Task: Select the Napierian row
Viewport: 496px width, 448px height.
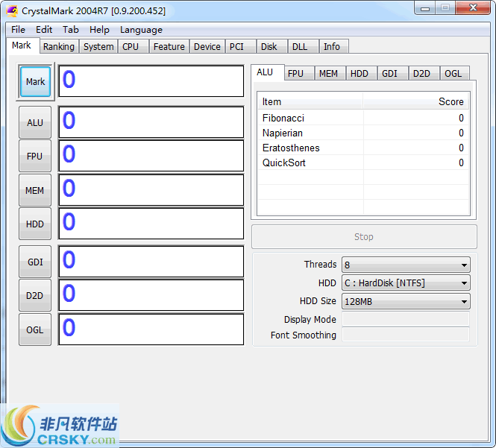Action: tap(363, 133)
